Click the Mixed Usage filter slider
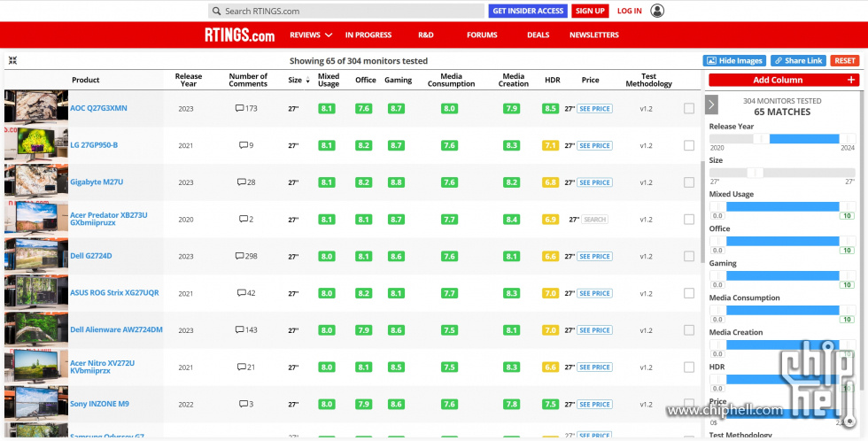The width and height of the screenshot is (868, 441). [x=782, y=207]
